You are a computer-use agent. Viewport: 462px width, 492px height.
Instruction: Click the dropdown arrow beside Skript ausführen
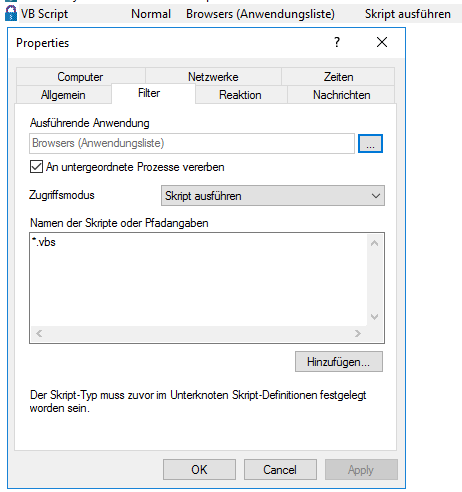coord(376,196)
